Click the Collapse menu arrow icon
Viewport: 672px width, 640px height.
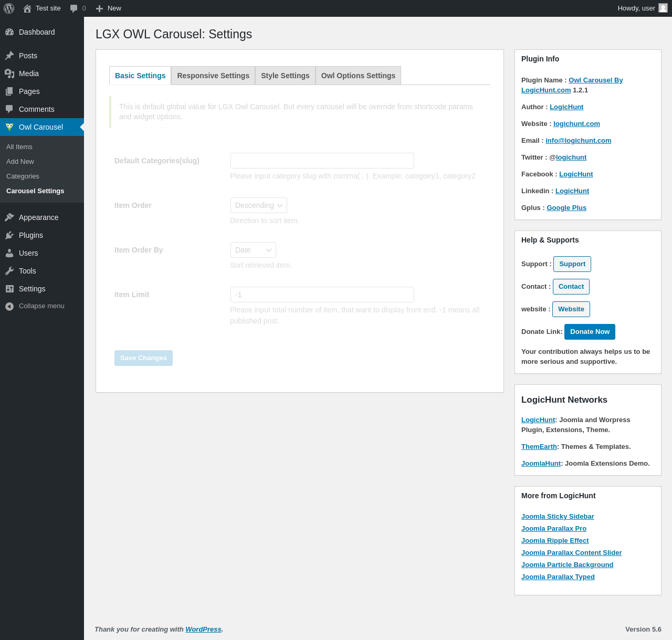(9, 307)
